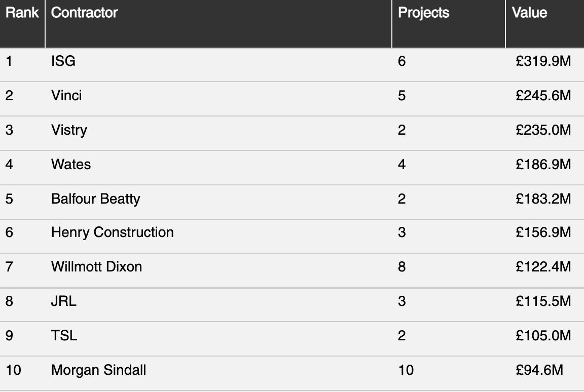
Task: Select the JRL contractor name
Action: pyautogui.click(x=64, y=301)
